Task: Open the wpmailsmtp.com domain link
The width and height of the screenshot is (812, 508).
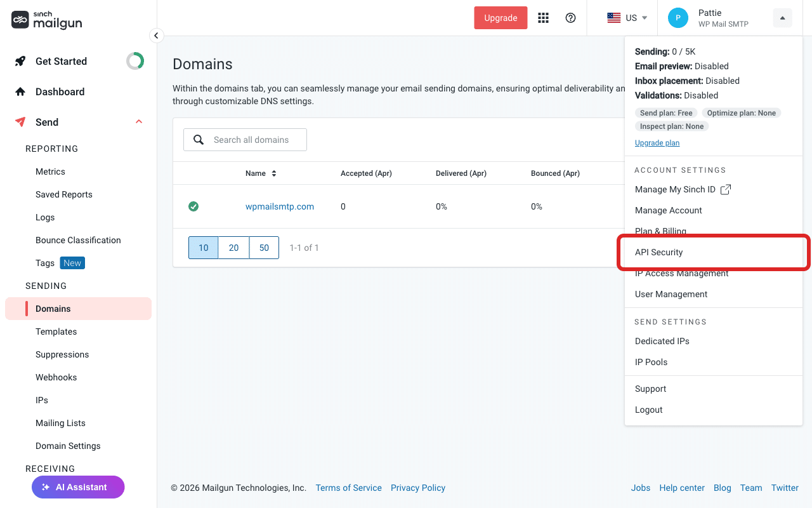Action: pyautogui.click(x=280, y=206)
